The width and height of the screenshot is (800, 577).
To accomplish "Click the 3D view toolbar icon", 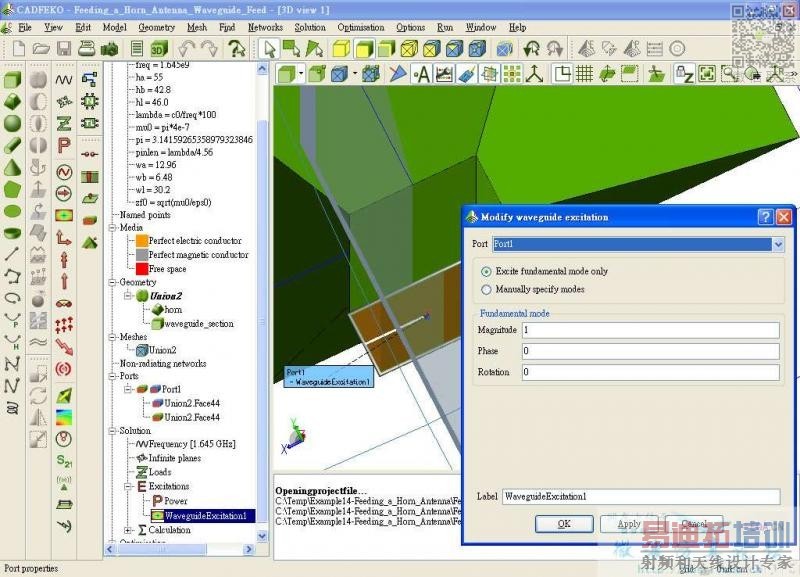I will (x=159, y=49).
